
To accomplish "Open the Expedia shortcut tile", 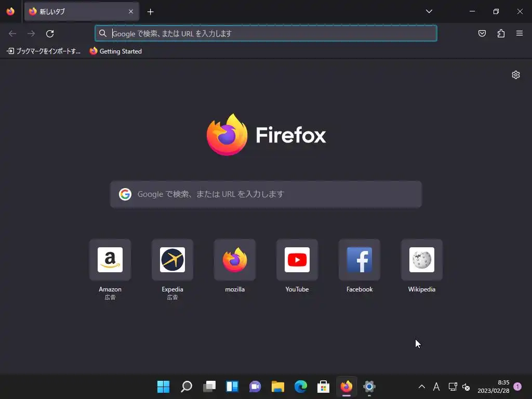I will (172, 260).
